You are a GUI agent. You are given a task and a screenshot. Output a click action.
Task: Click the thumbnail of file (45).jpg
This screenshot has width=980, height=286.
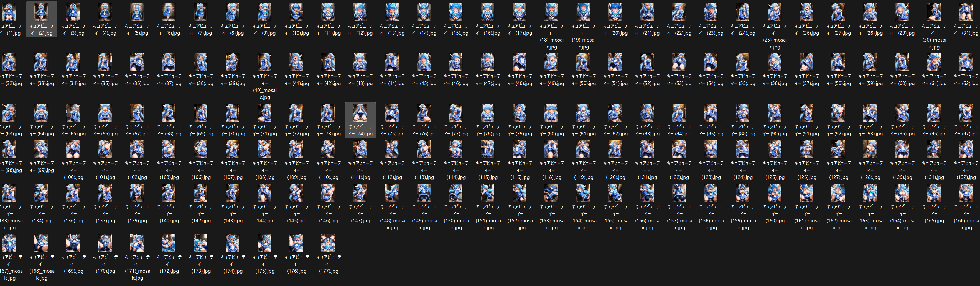[424, 62]
